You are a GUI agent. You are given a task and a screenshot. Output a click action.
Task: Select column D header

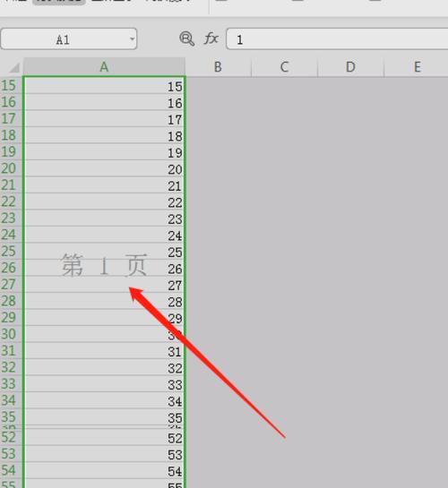(x=350, y=67)
